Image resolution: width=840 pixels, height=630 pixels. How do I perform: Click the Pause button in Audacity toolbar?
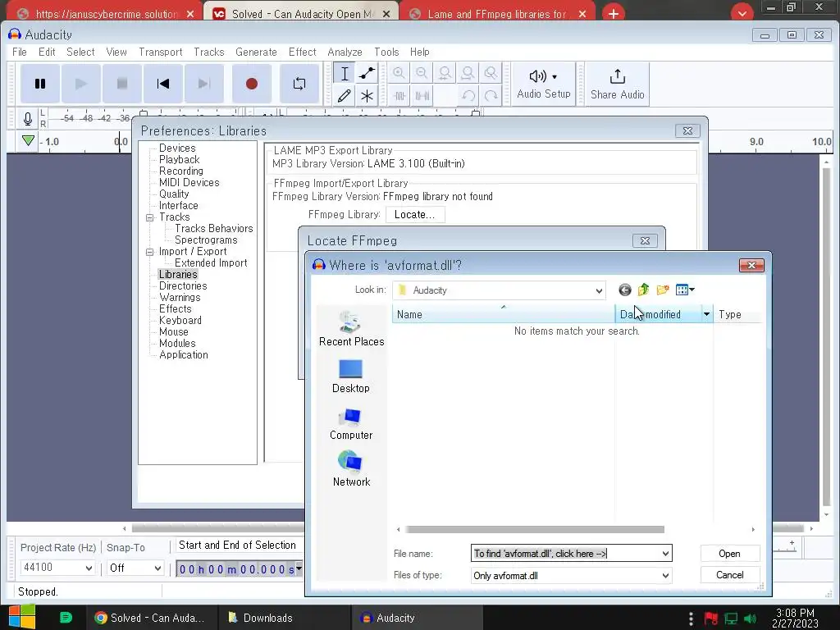(40, 84)
